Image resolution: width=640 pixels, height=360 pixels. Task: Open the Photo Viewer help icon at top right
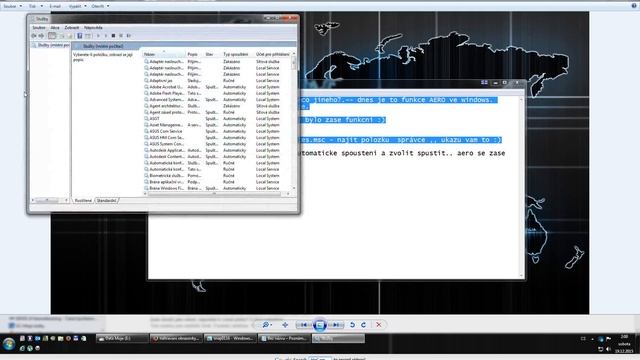634,6
